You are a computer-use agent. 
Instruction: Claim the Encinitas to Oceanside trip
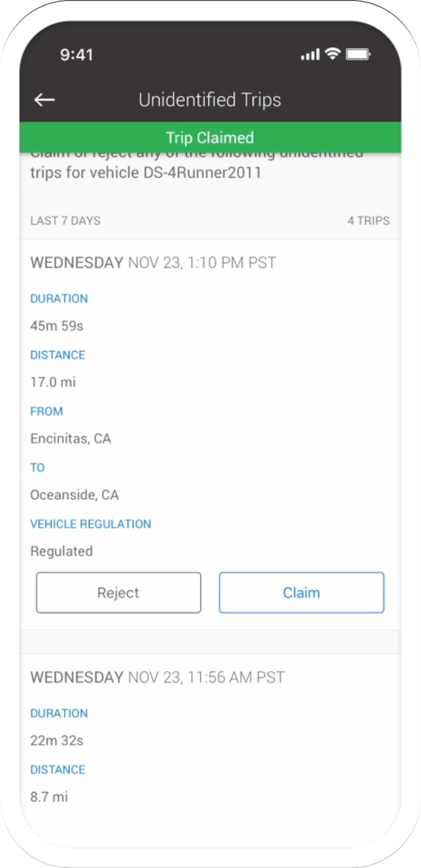(x=301, y=592)
